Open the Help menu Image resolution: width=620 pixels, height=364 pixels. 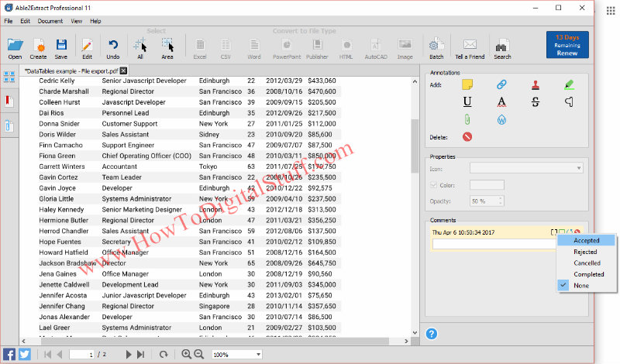(x=95, y=21)
